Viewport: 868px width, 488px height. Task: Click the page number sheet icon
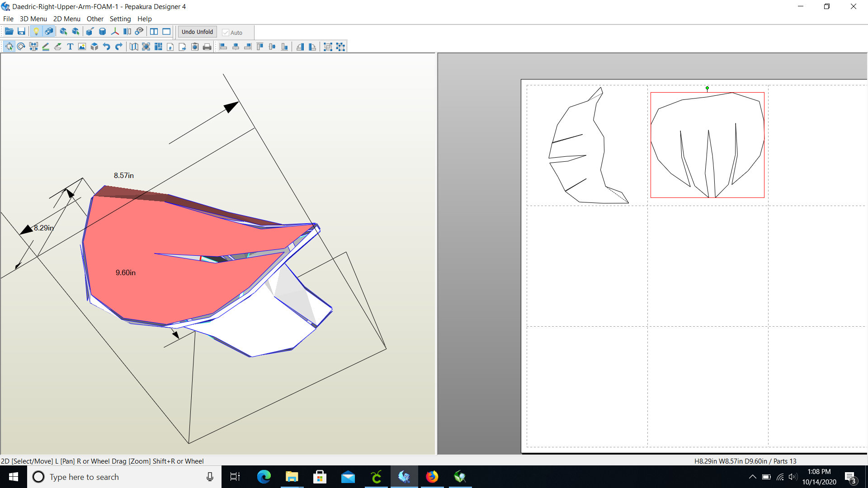click(170, 47)
